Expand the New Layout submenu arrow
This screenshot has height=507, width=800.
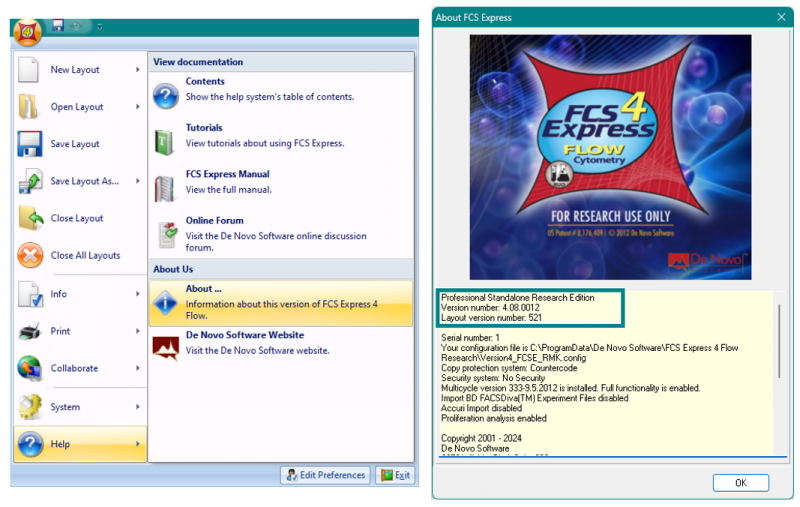click(138, 70)
